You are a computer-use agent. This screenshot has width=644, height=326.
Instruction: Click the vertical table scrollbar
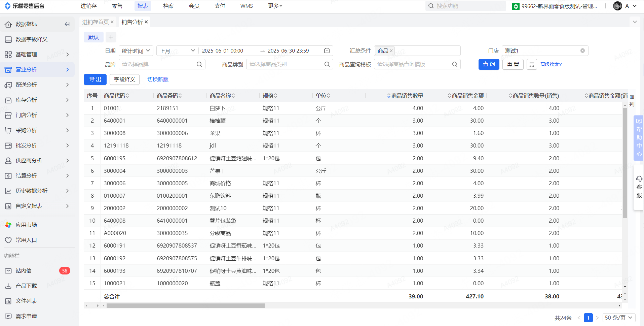(x=625, y=163)
